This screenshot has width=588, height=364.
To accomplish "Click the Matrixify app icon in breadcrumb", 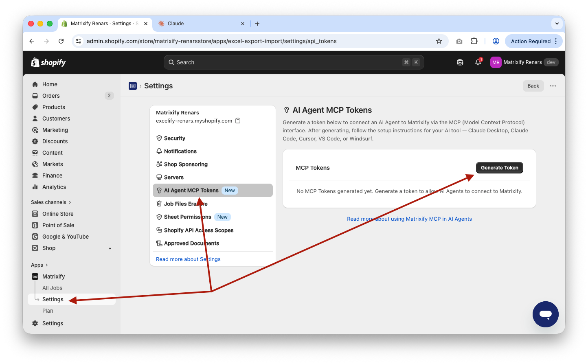I will click(x=133, y=86).
